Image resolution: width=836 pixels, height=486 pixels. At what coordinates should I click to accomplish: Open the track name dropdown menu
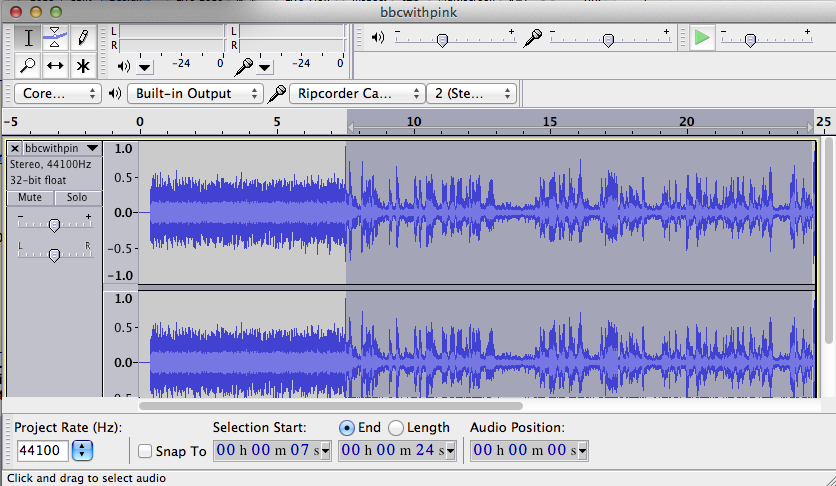pyautogui.click(x=93, y=148)
